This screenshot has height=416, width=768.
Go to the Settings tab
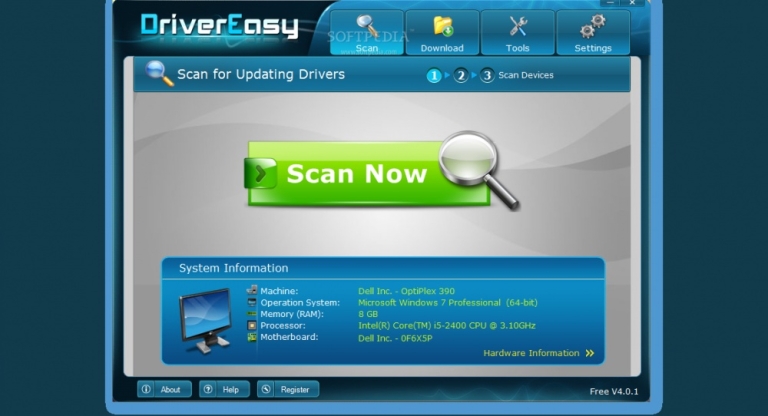pyautogui.click(x=593, y=32)
